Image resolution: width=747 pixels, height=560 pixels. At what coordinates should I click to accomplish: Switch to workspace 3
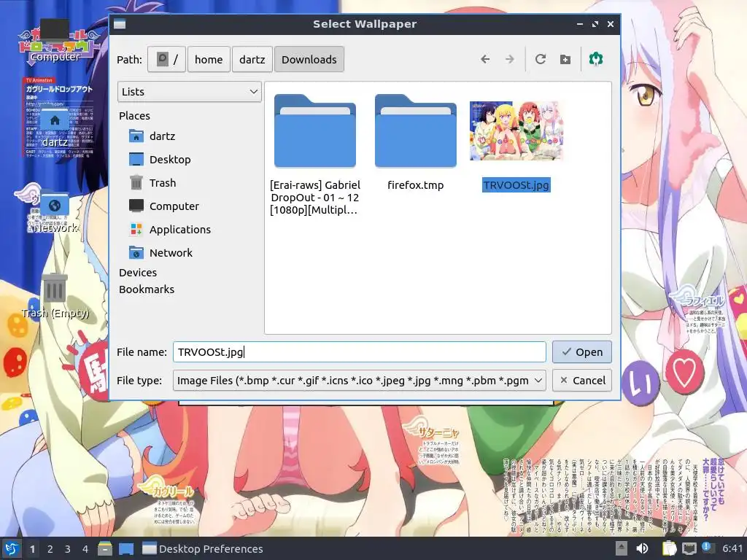[x=68, y=548]
